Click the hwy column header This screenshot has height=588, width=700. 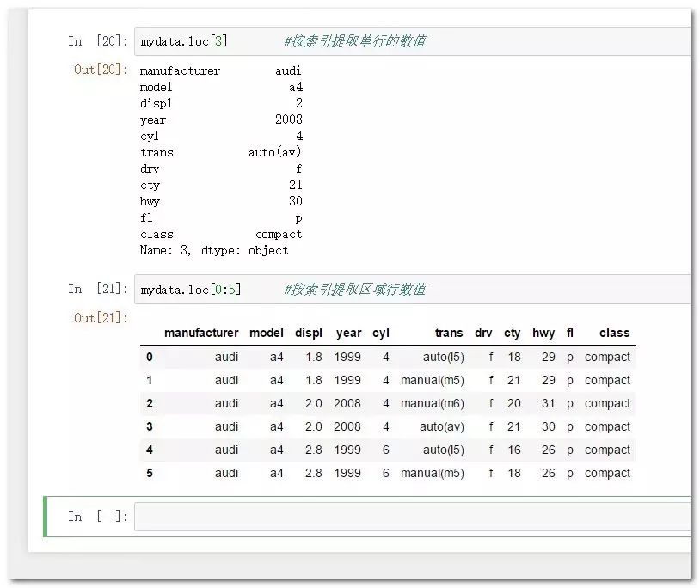point(543,334)
